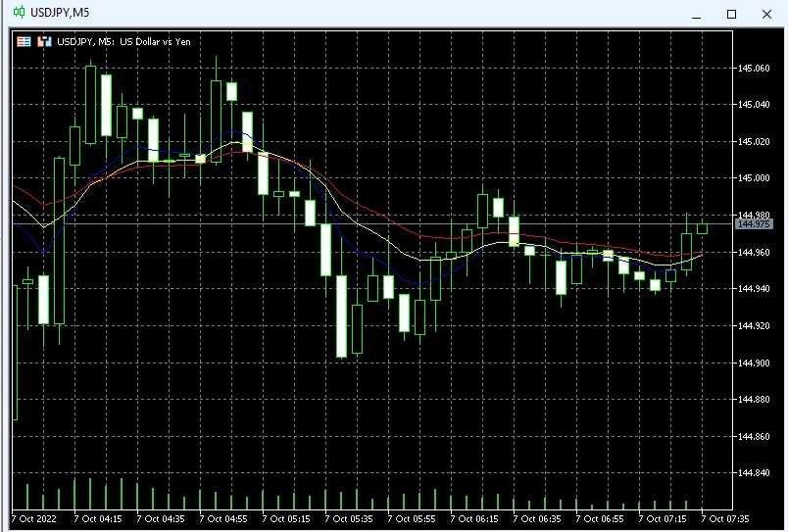The height and width of the screenshot is (532, 788).
Task: Click the price scale value 144.880
Action: coord(754,400)
